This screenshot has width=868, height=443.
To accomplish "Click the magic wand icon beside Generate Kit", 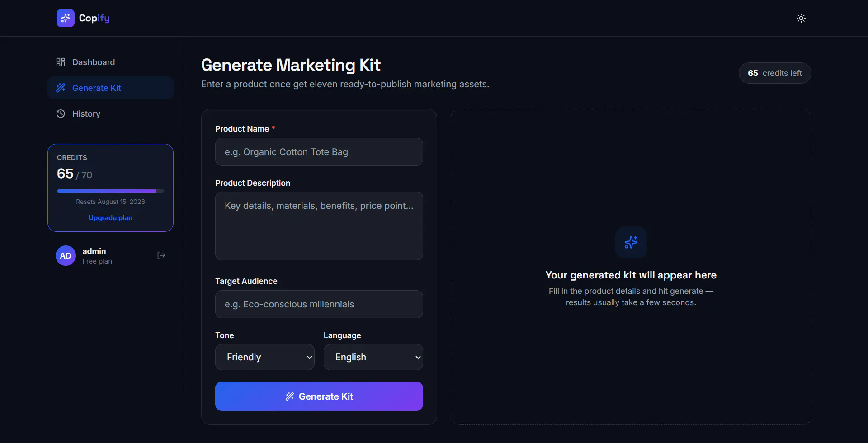I will [x=61, y=88].
